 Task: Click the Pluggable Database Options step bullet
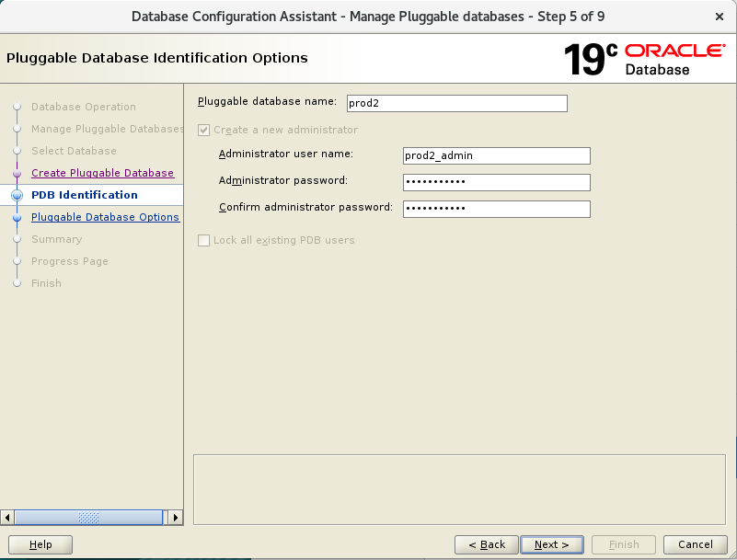click(x=17, y=218)
